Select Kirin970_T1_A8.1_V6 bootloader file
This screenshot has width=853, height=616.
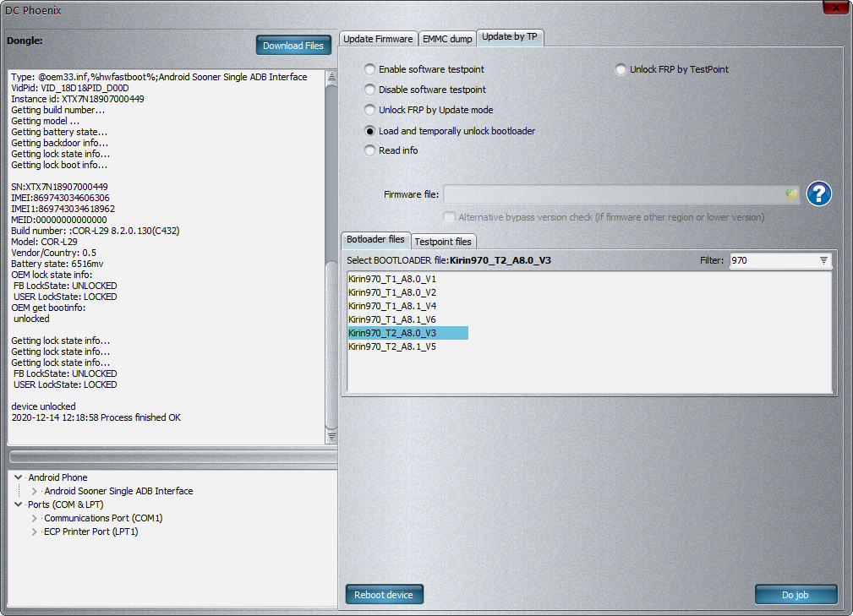(391, 319)
